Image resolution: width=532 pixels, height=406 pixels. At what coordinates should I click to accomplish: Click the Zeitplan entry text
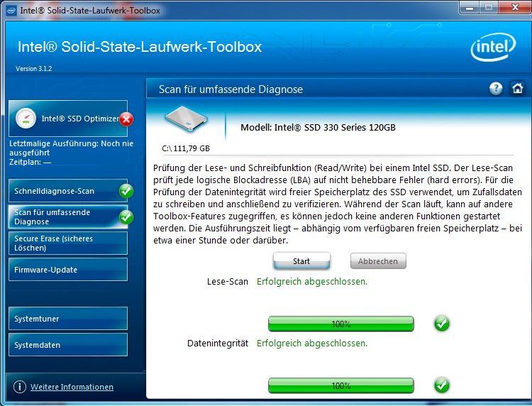click(30, 162)
